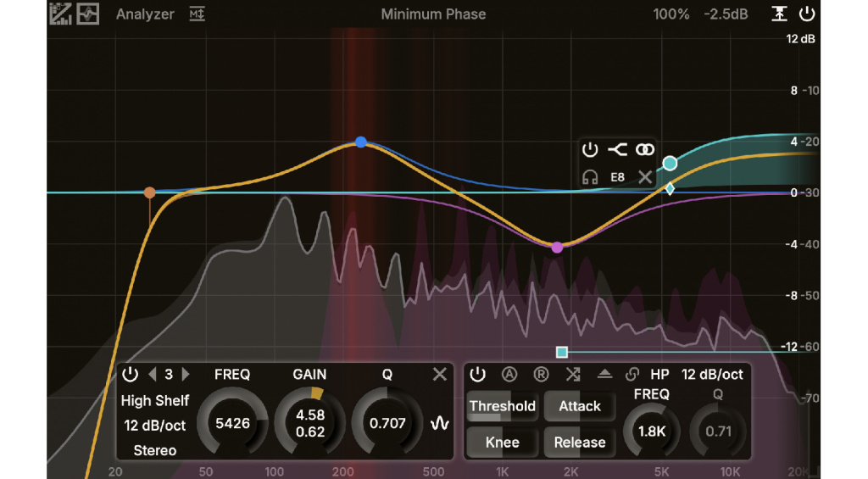868x479 pixels.
Task: Click the Threshold button
Action: tap(502, 406)
